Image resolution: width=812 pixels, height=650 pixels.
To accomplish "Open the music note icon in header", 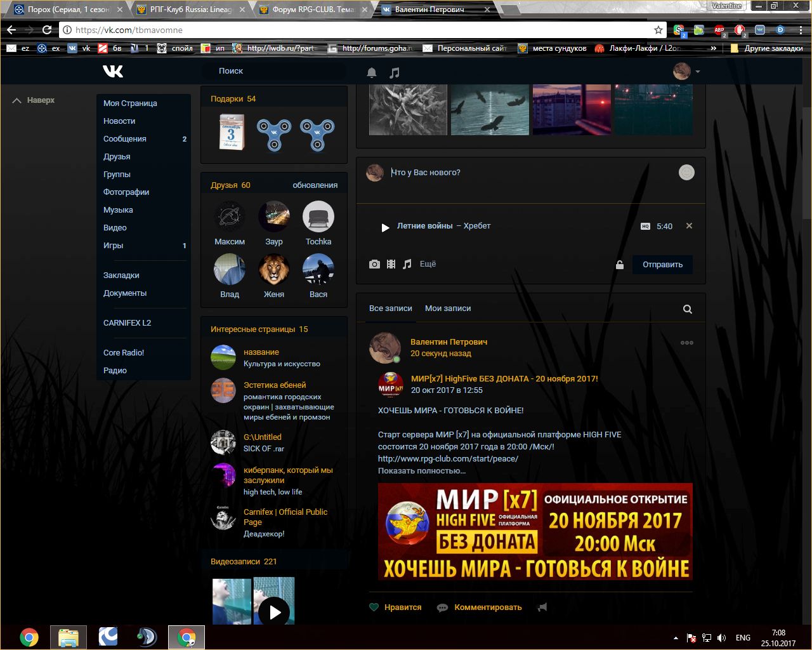I will (395, 72).
